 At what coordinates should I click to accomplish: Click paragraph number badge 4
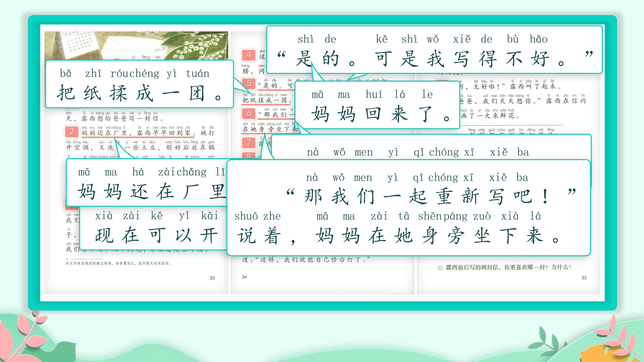(x=249, y=55)
